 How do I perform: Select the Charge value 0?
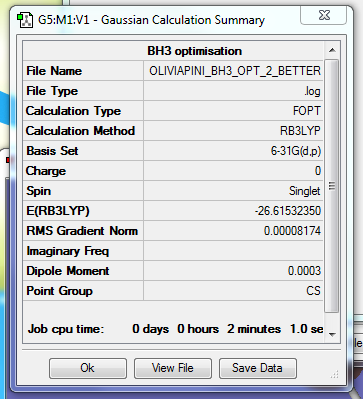[318, 171]
